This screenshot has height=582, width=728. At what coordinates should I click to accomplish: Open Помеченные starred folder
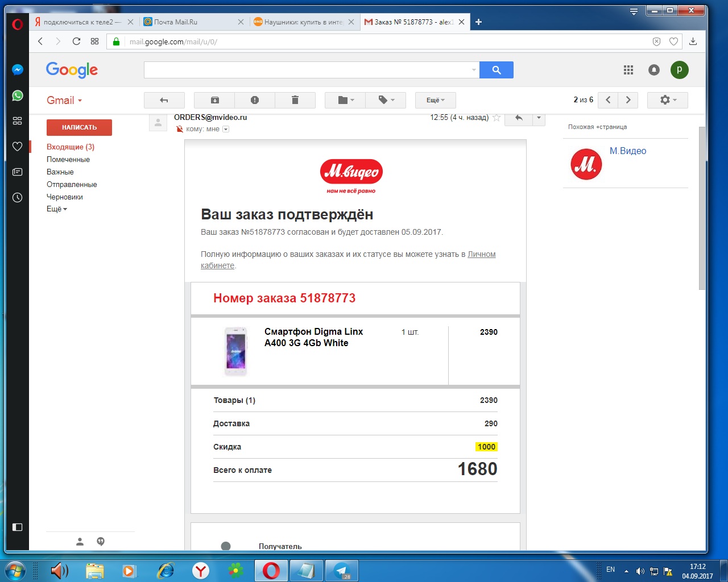point(68,159)
